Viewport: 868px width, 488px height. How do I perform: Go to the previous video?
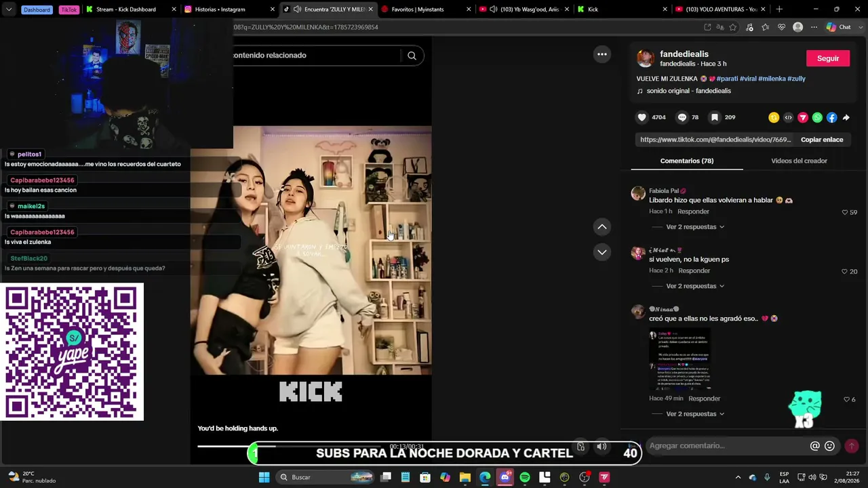coord(602,226)
